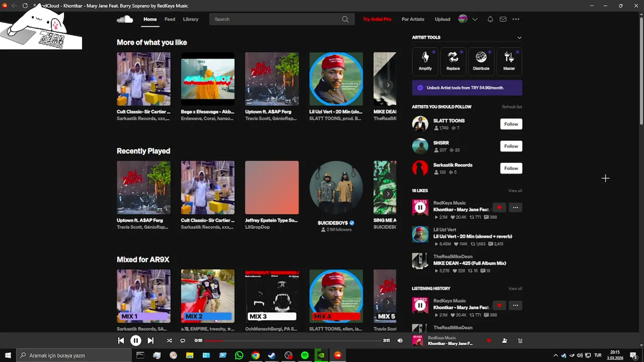
Task: Open the Windows Start menu
Action: click(8, 355)
